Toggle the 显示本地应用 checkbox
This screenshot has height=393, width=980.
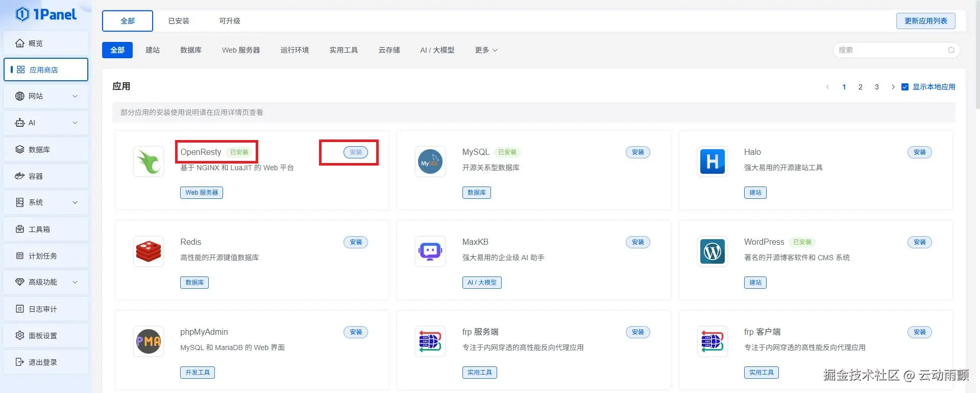coord(905,87)
